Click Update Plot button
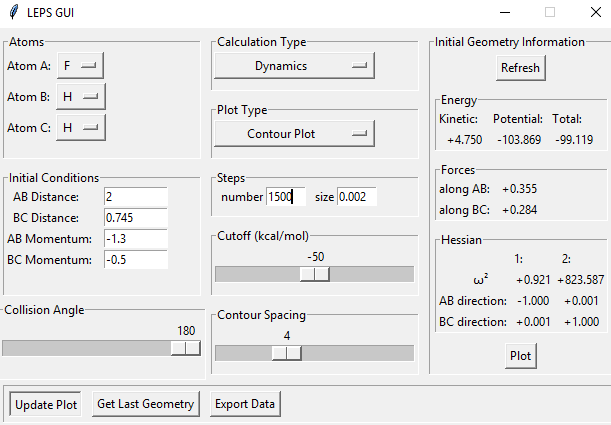Viewport: 611px width, 425px height. pos(45,404)
